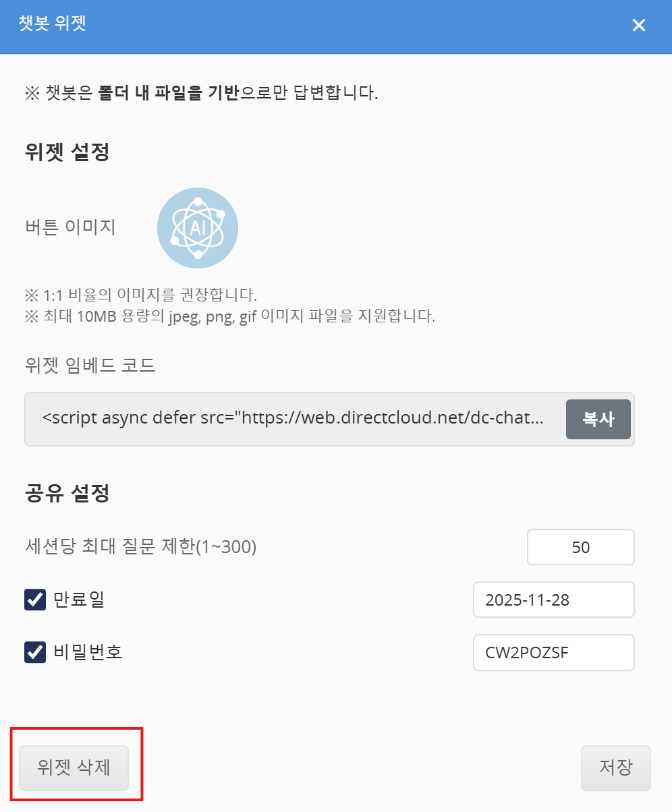Open the expiry date field 2025-11-28
The width and height of the screenshot is (672, 812).
coord(553,600)
